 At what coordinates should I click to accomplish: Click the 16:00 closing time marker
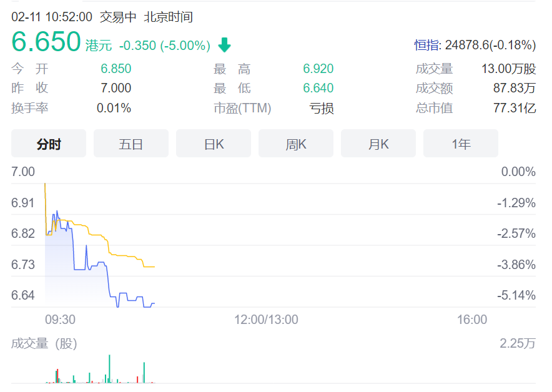click(471, 320)
